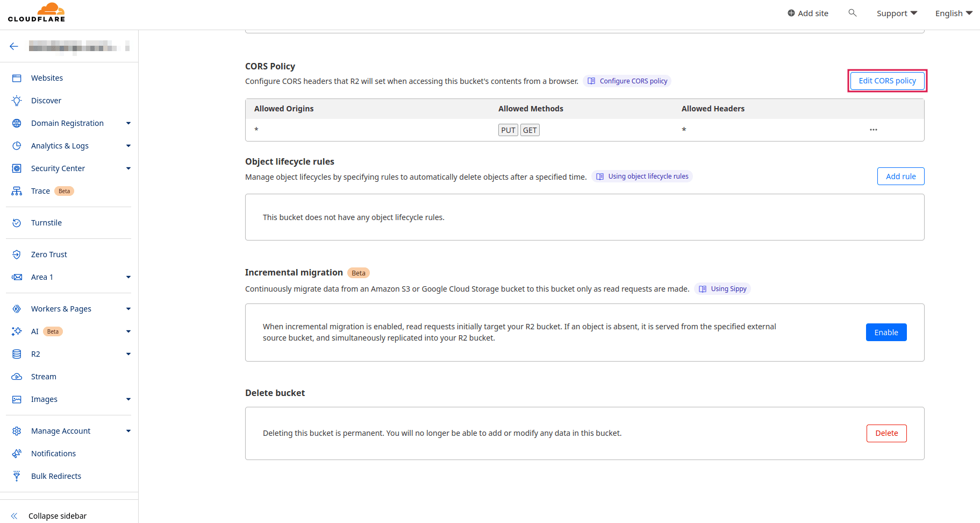Viewport: 980px width, 523px height.
Task: Click the Notifications megaphone icon
Action: (17, 454)
